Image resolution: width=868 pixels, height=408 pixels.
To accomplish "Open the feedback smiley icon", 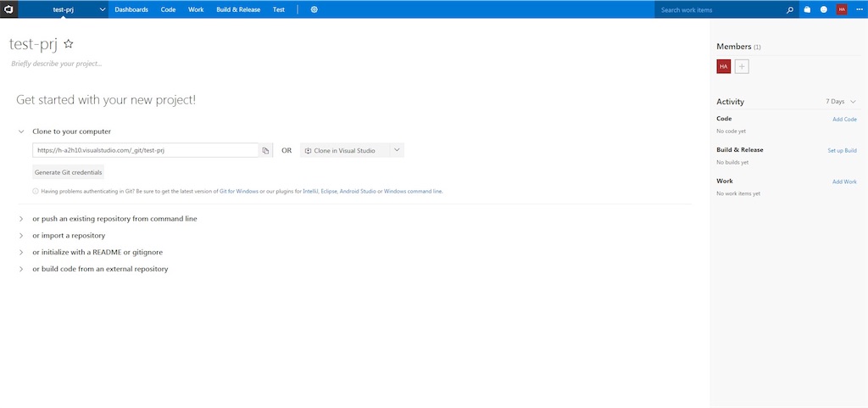I will pos(824,9).
